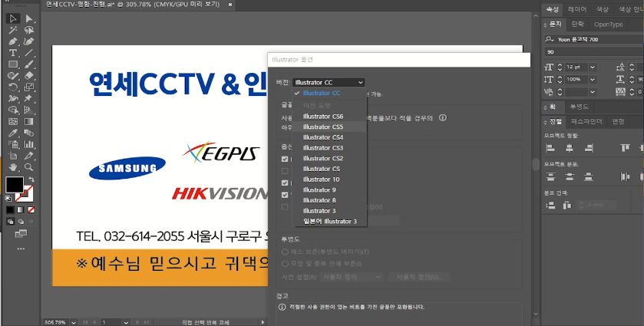This screenshot has height=326, width=644.
Task: Swap fill and stroke colors arrow
Action: [x=31, y=179]
